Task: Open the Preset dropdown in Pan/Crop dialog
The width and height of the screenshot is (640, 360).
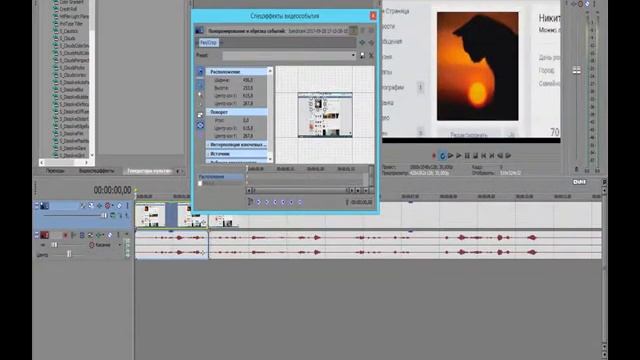Action: 353,55
